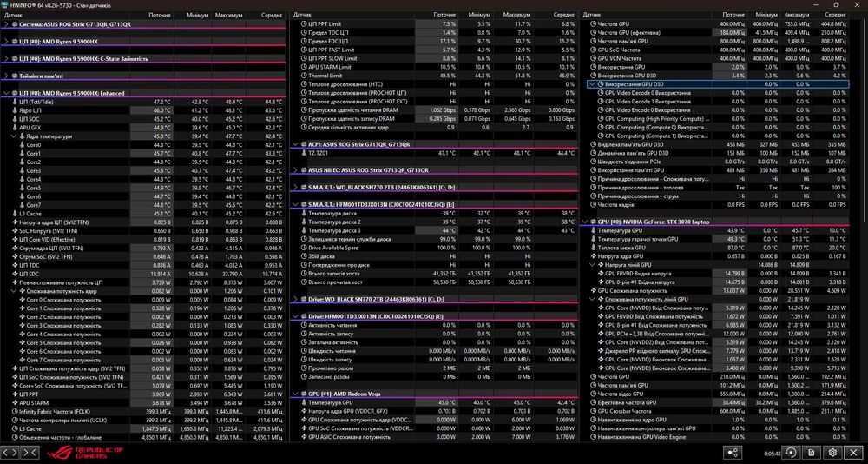The image size is (868, 464).
Task: Click the shrink layout arrows button in bottom toolbar
Action: point(30,453)
